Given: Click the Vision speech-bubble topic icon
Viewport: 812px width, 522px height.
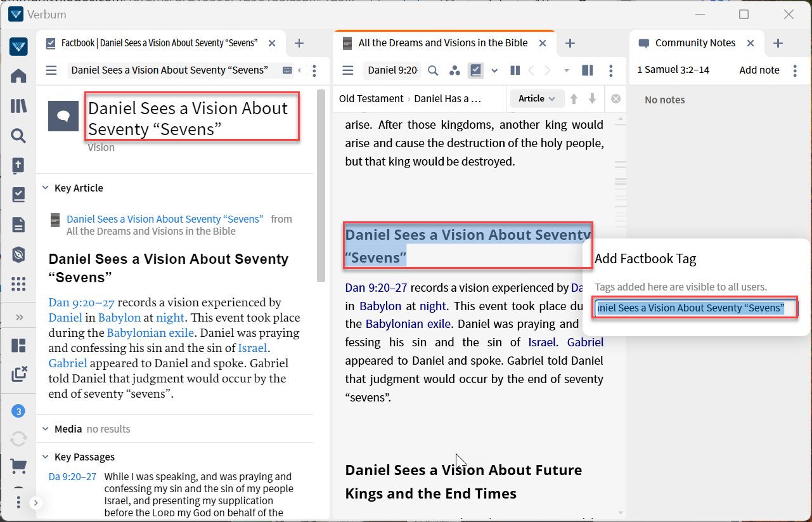Looking at the screenshot, I should [x=63, y=116].
